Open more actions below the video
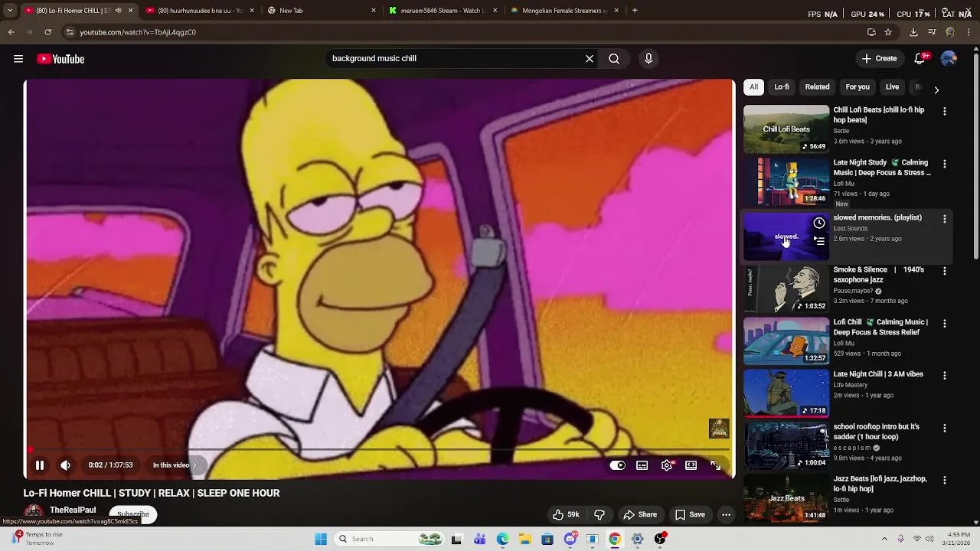 pos(727,515)
